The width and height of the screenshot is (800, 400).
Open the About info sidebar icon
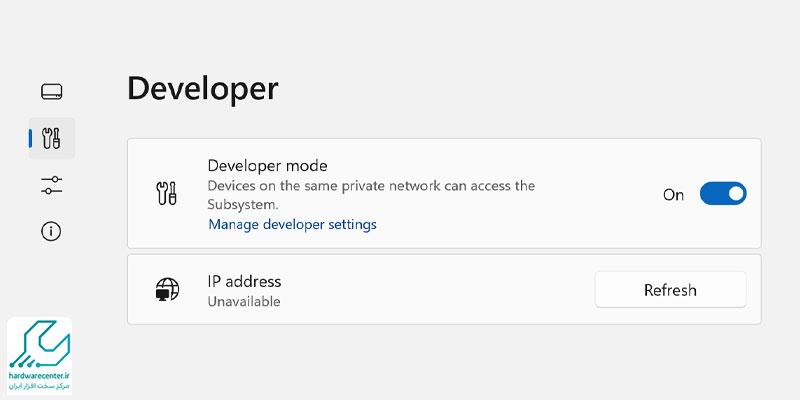52,231
